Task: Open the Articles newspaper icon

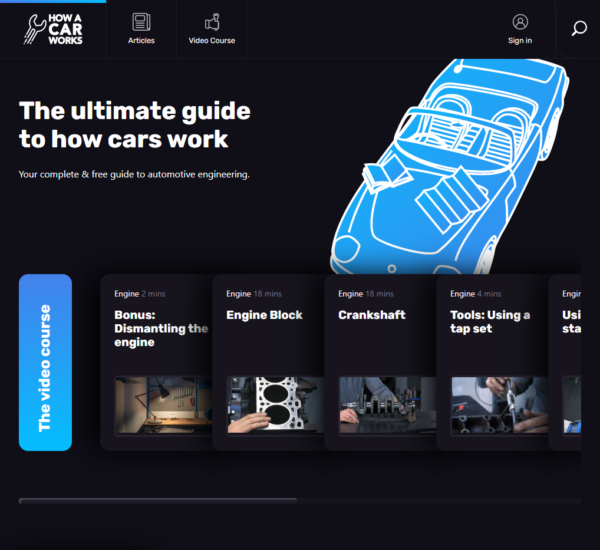Action: coord(141,21)
